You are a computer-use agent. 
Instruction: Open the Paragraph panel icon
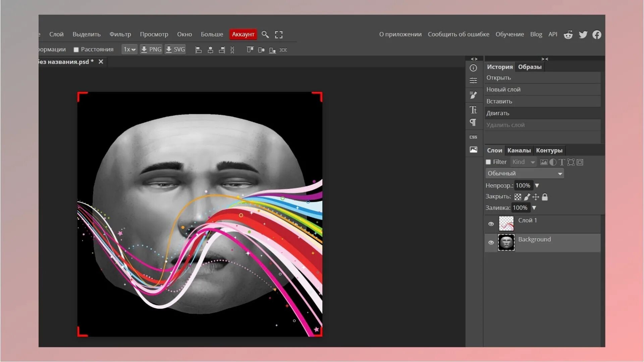473,122
